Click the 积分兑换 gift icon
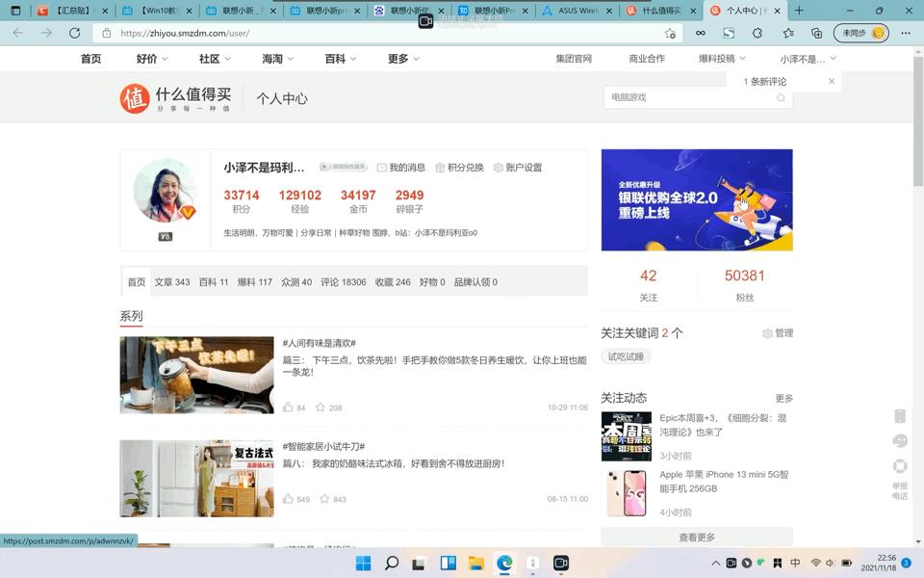 click(441, 168)
